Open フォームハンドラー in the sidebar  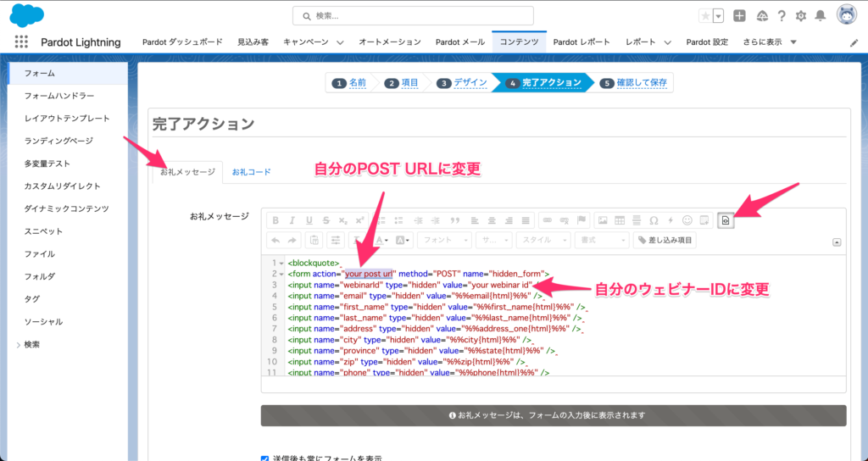pos(59,96)
